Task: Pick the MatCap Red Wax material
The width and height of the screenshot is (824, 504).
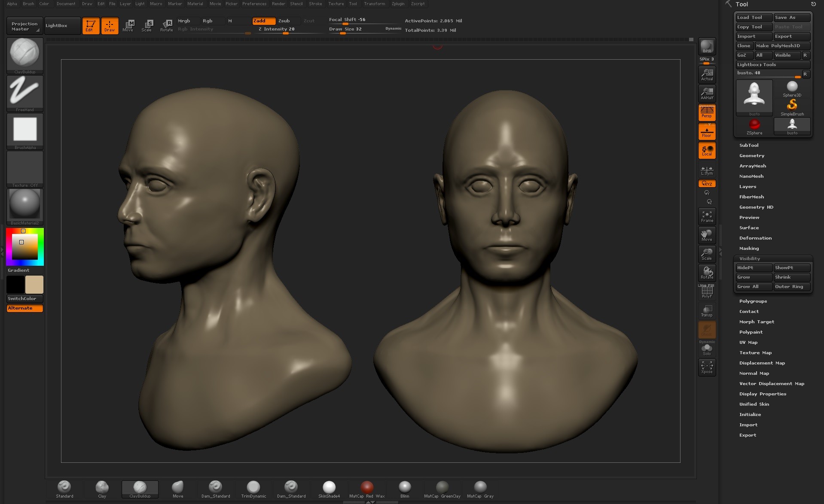Action: point(366,487)
